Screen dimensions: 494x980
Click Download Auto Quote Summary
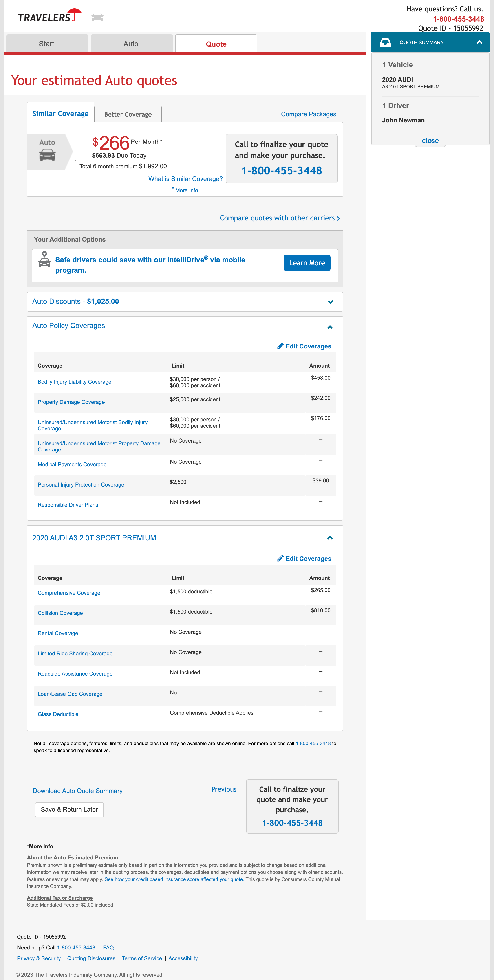tap(78, 790)
